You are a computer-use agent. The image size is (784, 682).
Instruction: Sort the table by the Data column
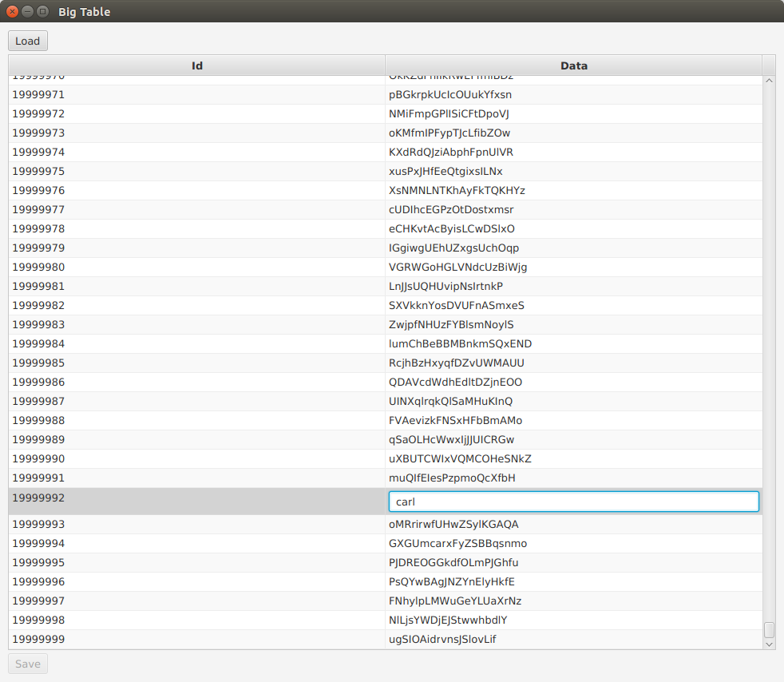coord(573,65)
